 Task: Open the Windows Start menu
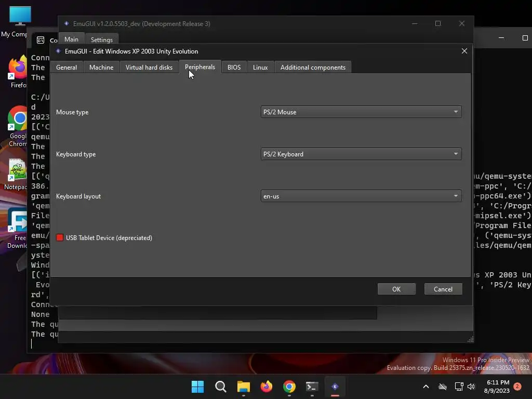coord(197,387)
